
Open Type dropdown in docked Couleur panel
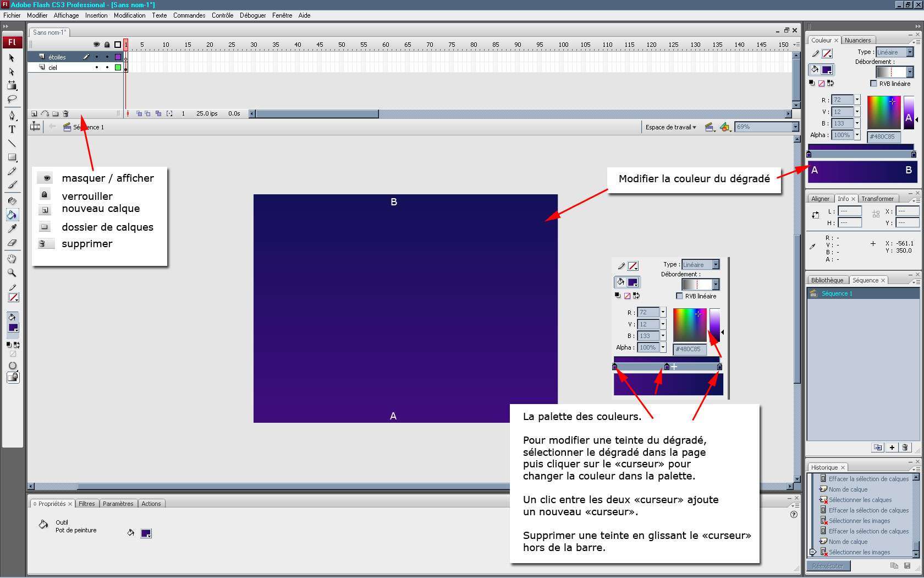(910, 52)
